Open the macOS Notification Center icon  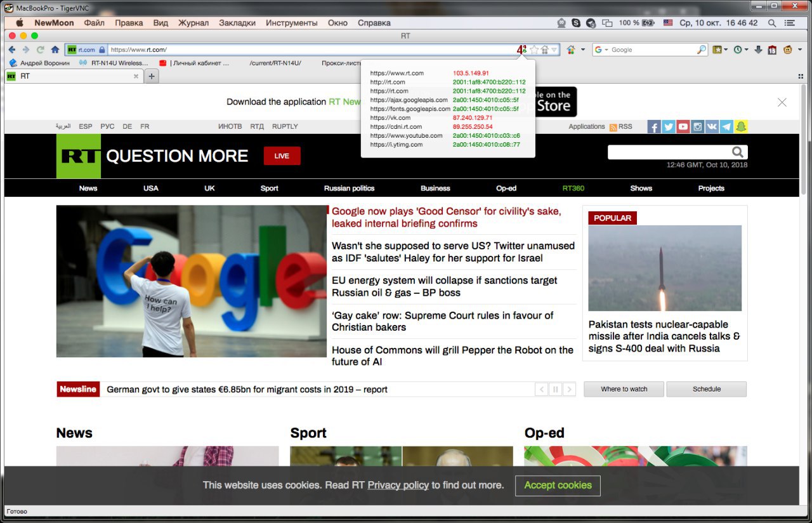coord(790,23)
